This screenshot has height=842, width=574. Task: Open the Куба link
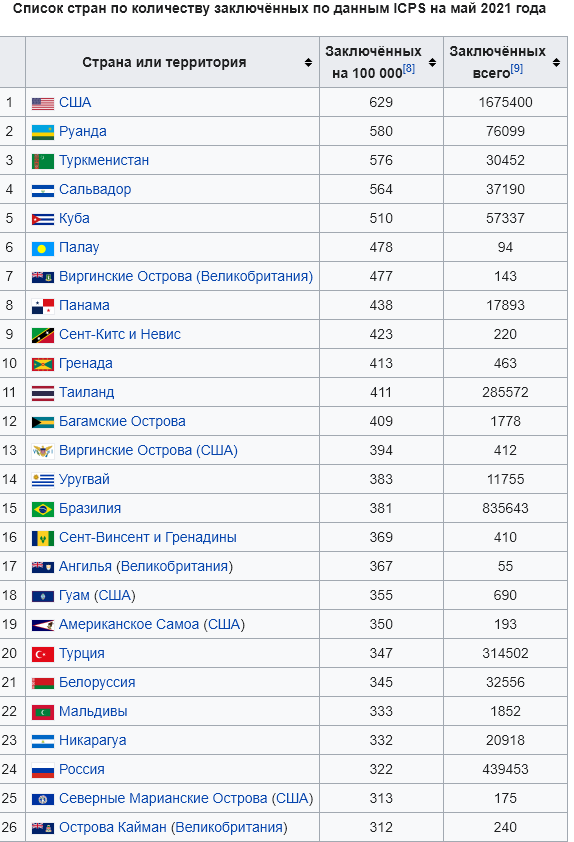click(x=74, y=219)
